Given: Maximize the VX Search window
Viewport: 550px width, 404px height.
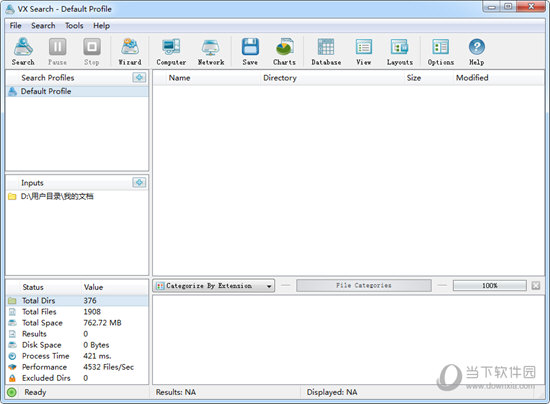Looking at the screenshot, I should [508, 7].
